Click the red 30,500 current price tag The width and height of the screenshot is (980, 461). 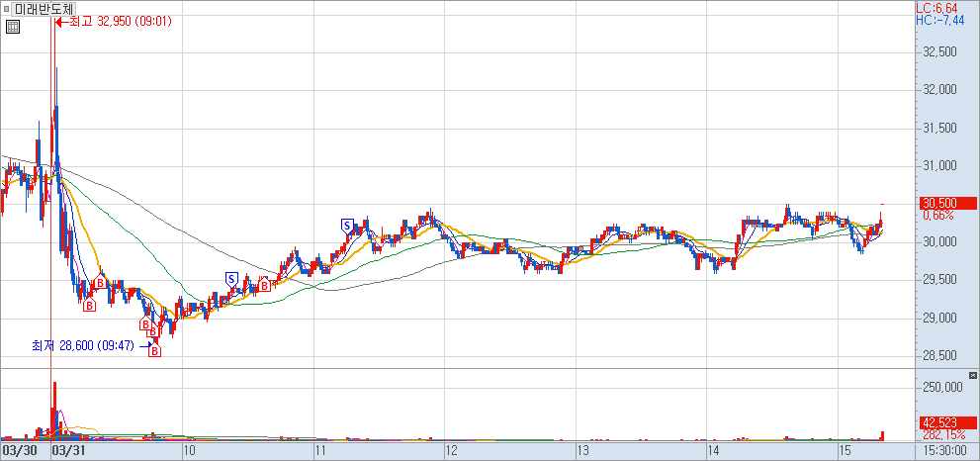(x=947, y=203)
